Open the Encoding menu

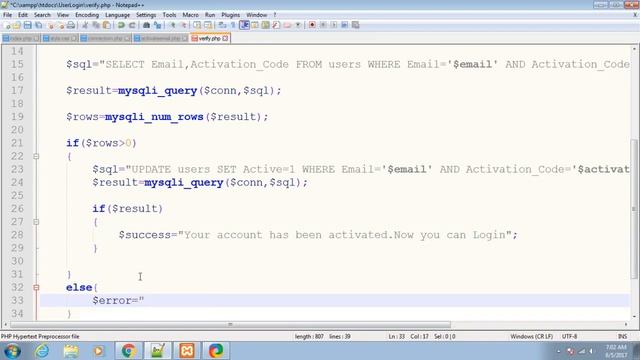pyautogui.click(x=87, y=15)
